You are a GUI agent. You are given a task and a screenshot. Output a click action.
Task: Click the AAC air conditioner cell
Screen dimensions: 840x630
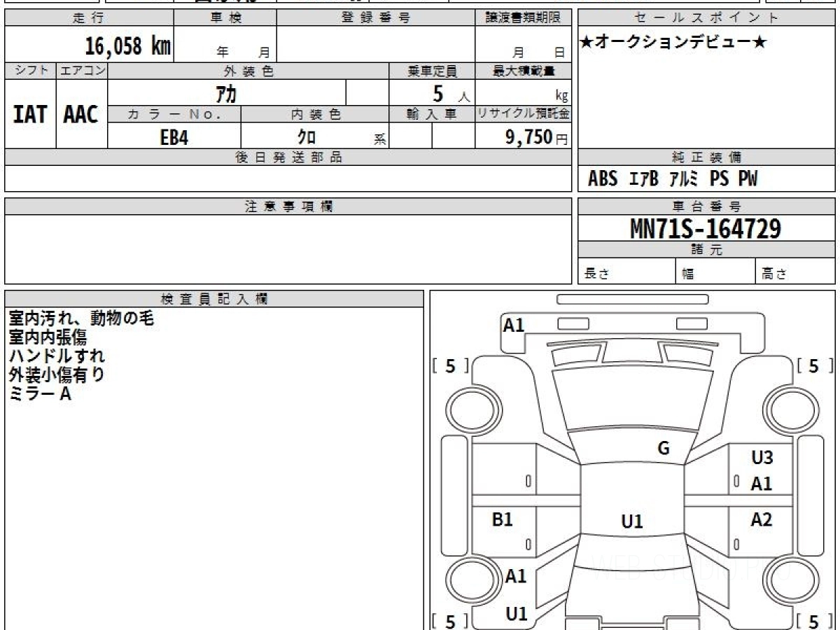81,115
